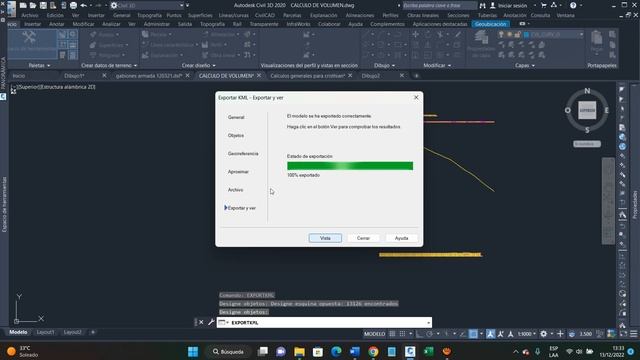Open the Archivo menu
640x360 pixels.
point(30,15)
